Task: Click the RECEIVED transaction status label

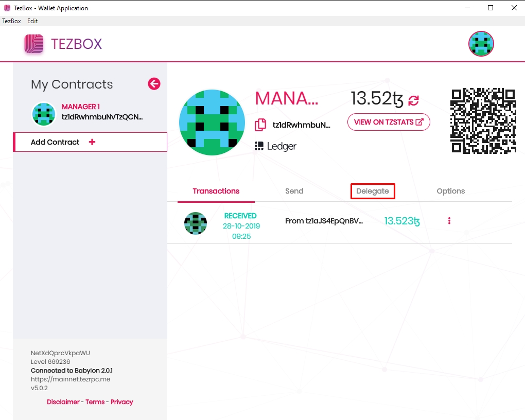Action: pyautogui.click(x=240, y=216)
